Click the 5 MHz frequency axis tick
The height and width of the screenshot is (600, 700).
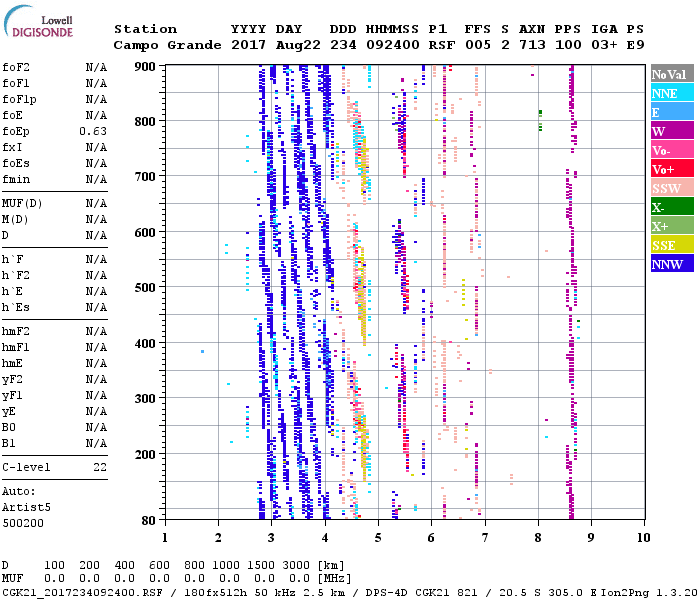coord(378,538)
